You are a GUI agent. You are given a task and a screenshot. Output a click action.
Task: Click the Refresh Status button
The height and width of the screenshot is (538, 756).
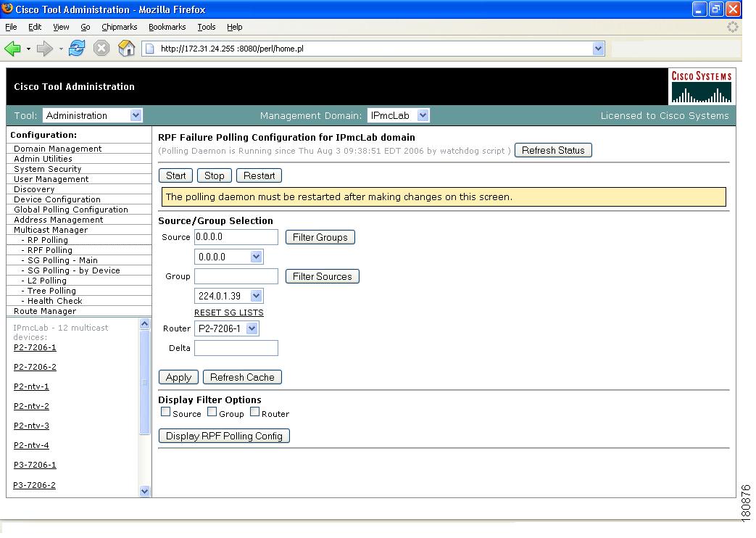click(553, 151)
